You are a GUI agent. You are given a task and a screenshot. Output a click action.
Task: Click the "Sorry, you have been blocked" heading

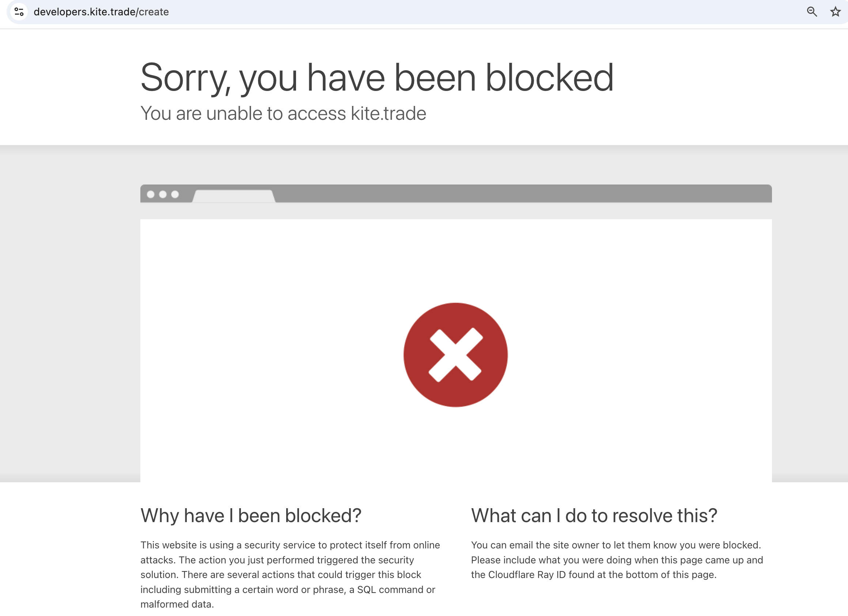[376, 77]
